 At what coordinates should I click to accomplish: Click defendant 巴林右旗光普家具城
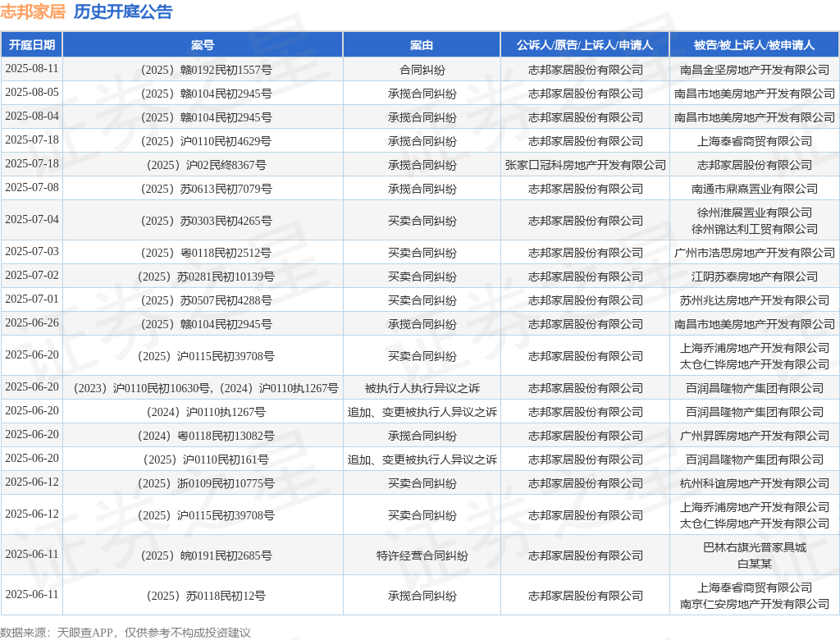(x=755, y=547)
